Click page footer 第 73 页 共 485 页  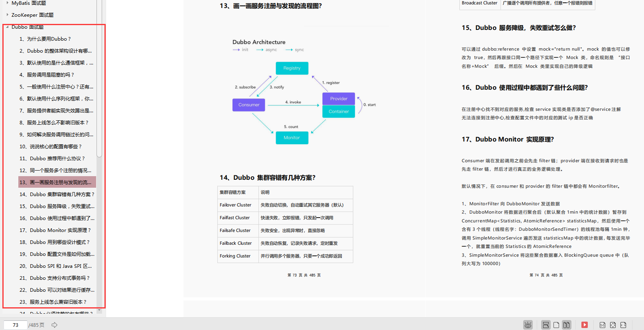click(304, 275)
